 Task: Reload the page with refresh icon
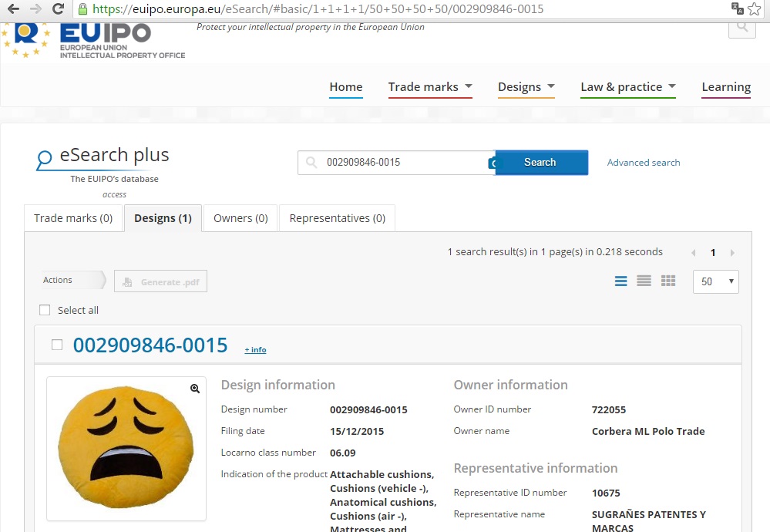point(58,8)
